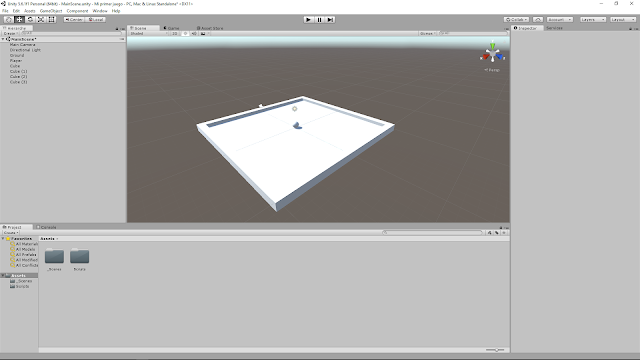The height and width of the screenshot is (360, 640).
Task: Select All Materials saved search
Action: coord(24,244)
